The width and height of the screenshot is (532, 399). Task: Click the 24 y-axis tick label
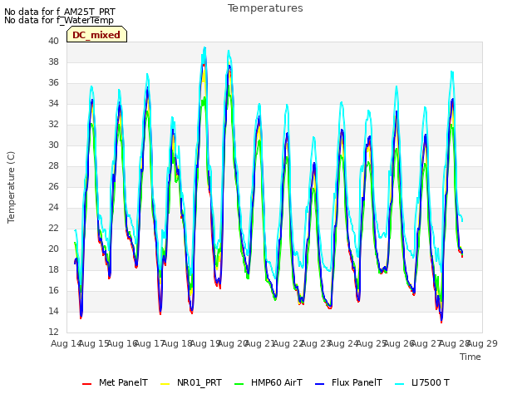(53, 207)
